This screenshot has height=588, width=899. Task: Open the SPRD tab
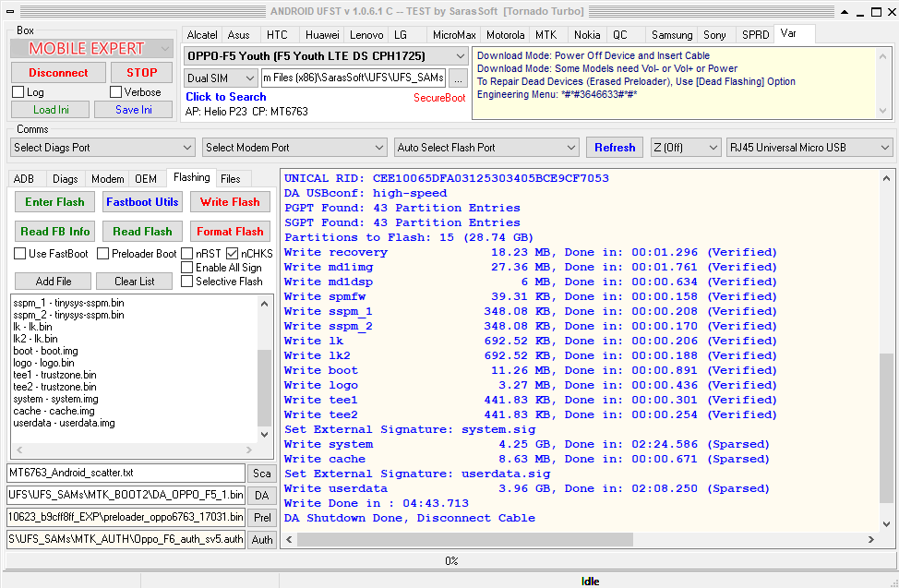tap(755, 35)
